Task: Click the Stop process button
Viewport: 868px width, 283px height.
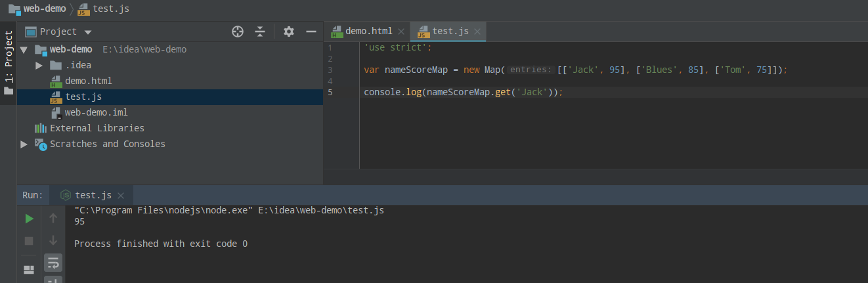Action: point(29,241)
